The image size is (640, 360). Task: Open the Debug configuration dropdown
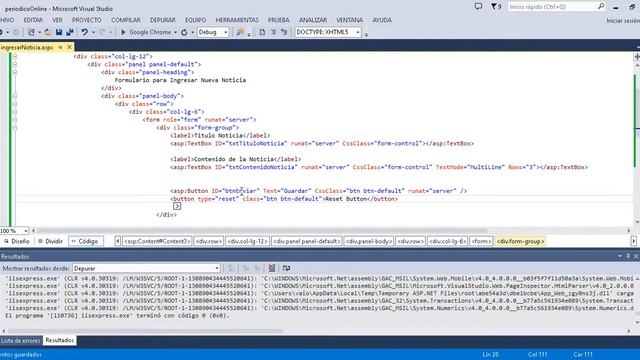click(x=213, y=32)
